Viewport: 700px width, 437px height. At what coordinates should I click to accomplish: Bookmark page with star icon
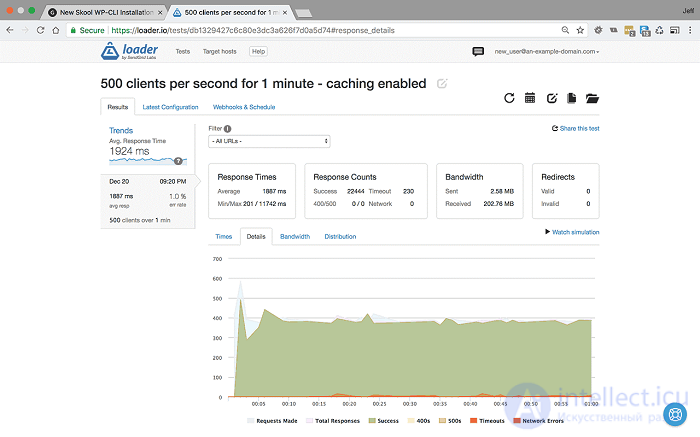(x=580, y=30)
